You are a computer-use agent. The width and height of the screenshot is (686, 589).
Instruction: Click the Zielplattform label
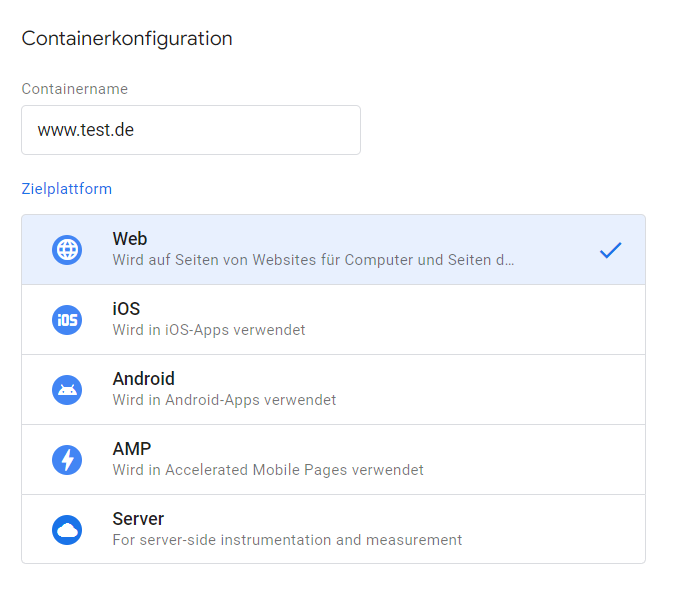click(x=66, y=189)
